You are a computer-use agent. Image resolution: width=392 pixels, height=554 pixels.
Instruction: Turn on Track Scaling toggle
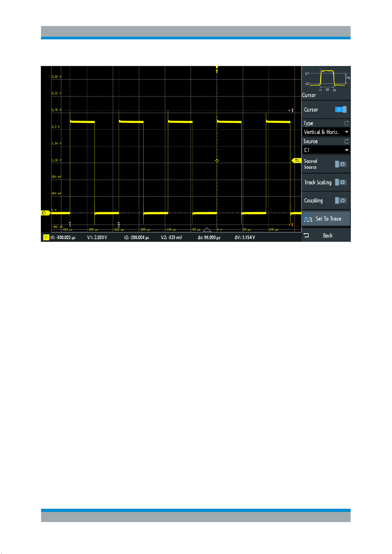click(x=341, y=182)
